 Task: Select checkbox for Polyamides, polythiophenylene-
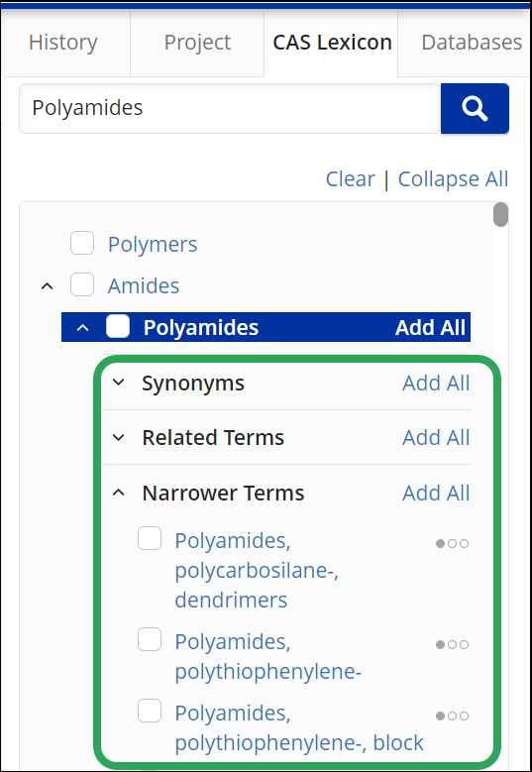[x=150, y=639]
